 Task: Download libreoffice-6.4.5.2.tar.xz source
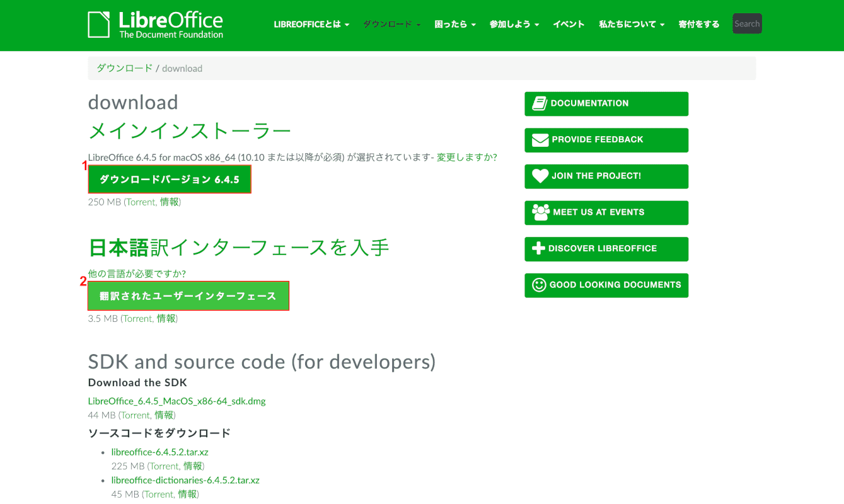click(160, 452)
